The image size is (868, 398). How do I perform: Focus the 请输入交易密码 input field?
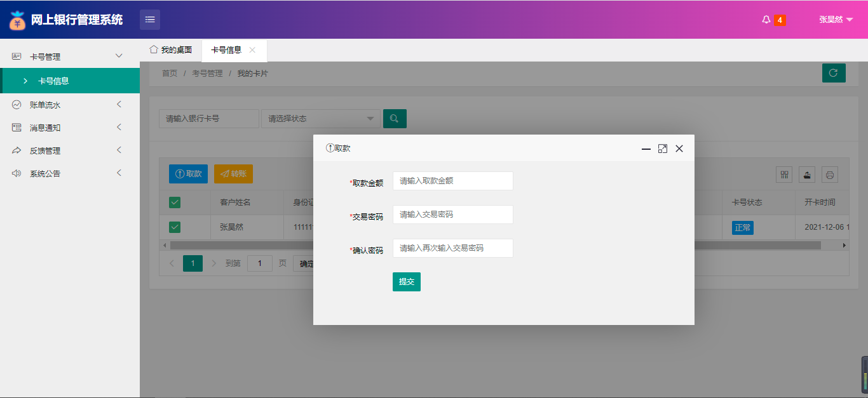point(452,215)
